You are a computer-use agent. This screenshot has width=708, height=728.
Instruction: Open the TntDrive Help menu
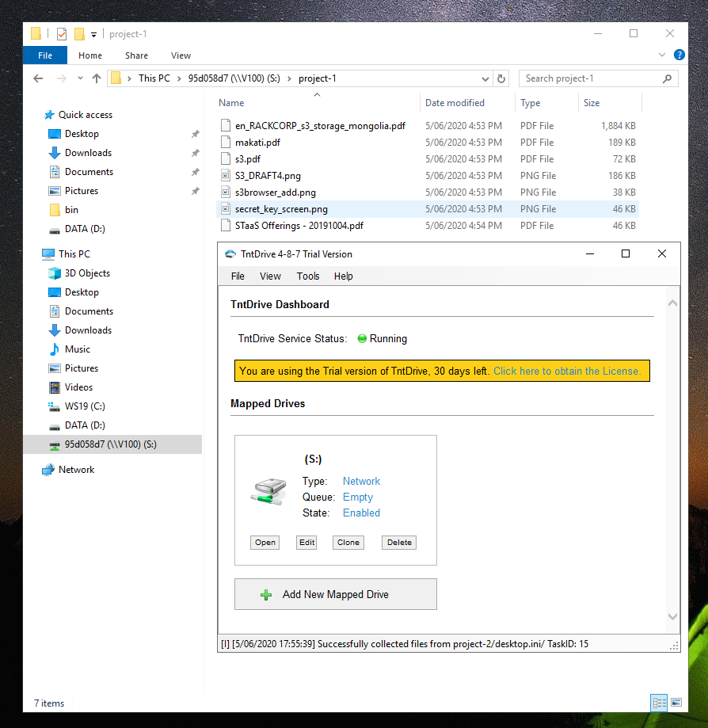coord(344,276)
